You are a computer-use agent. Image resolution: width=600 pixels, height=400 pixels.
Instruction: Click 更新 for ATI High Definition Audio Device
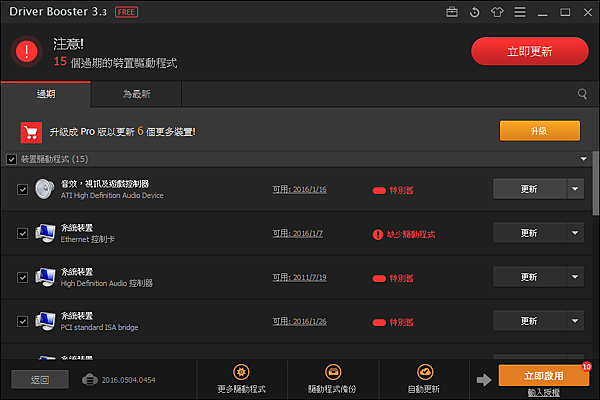click(530, 189)
